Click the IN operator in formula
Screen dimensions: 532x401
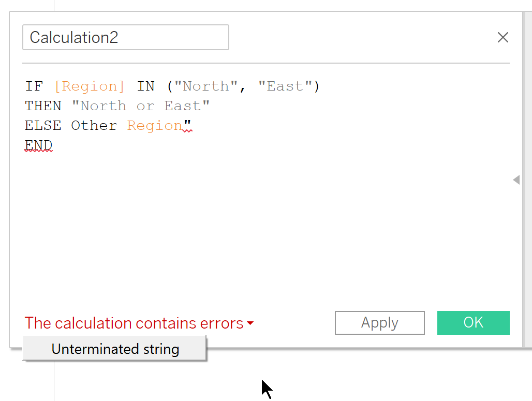tap(145, 86)
